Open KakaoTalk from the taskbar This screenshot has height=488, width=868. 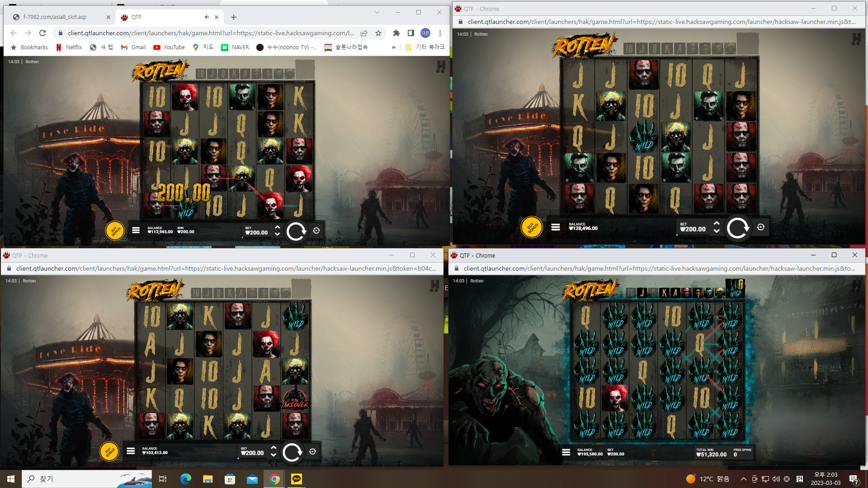297,479
